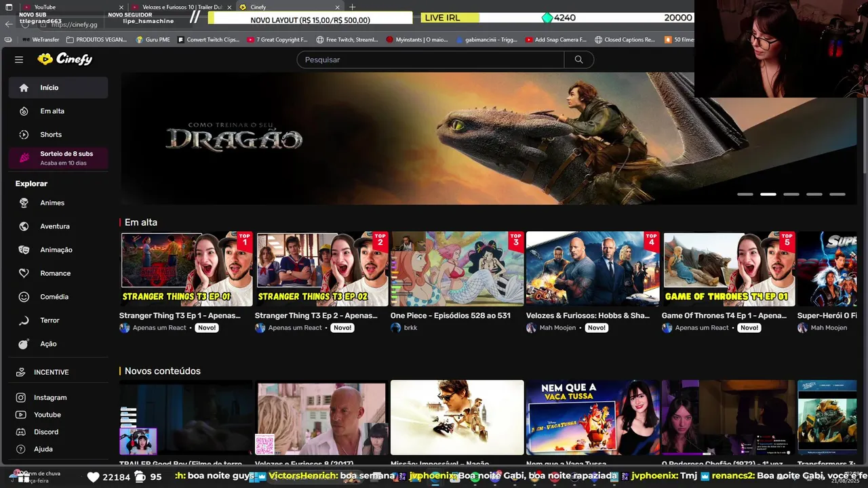
Task: Click the Shorts icon in sidebar
Action: point(24,135)
